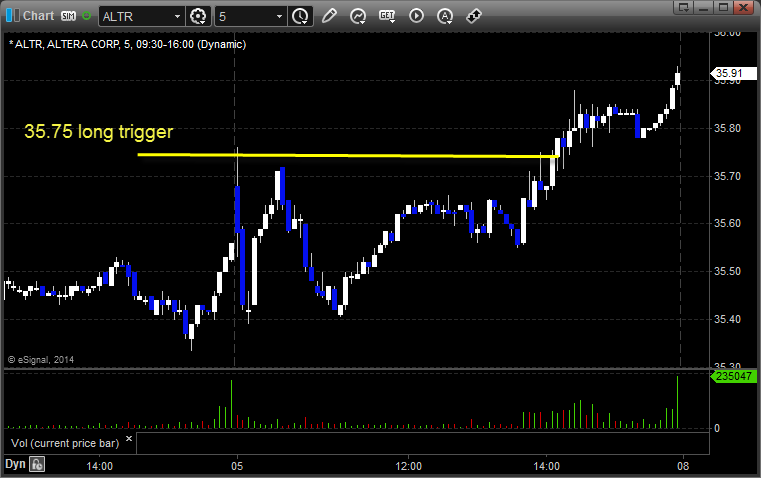Viewport: 761px width, 478px height.
Task: Click the 35.75 long trigger yellow line
Action: (x=348, y=156)
